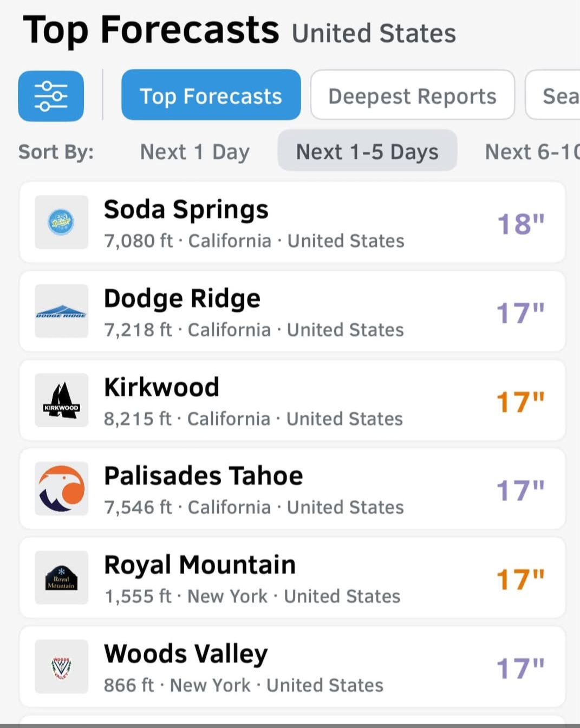Sort by Next 1 Day
The image size is (580, 728).
[194, 152]
